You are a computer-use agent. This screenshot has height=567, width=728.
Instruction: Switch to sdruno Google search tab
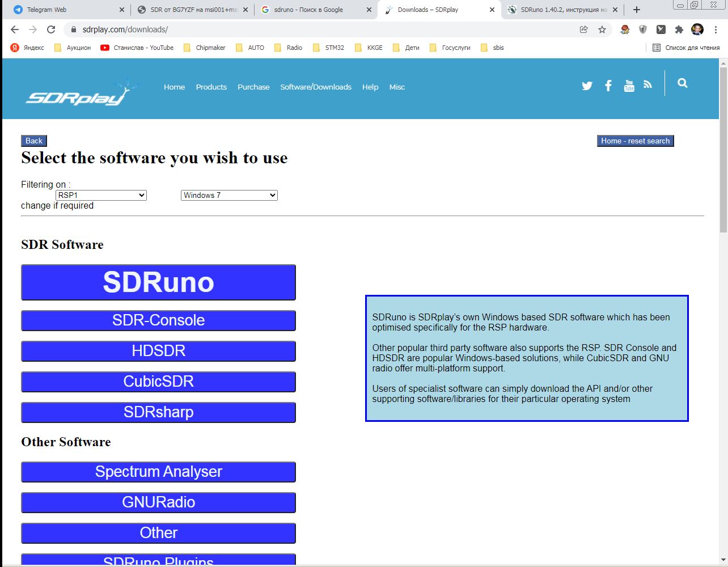click(316, 10)
